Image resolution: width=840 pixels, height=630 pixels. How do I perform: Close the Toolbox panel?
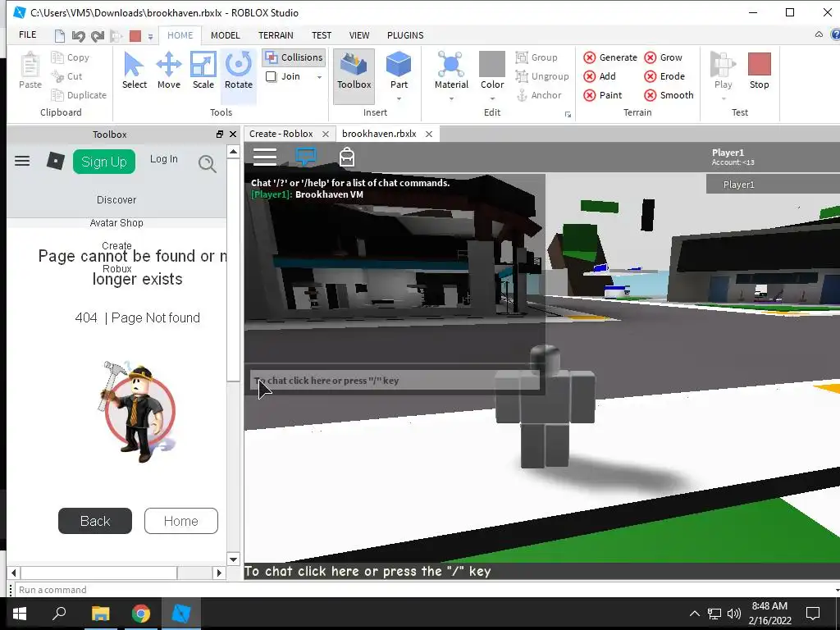[x=233, y=135]
